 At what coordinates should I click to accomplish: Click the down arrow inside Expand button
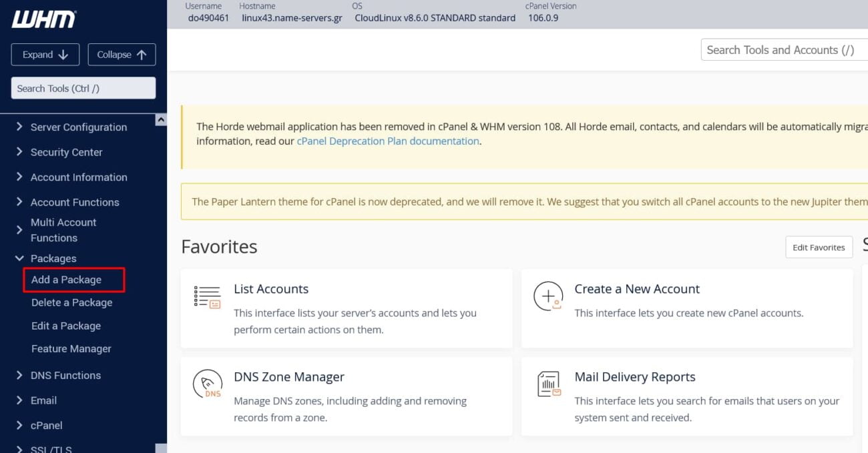63,55
